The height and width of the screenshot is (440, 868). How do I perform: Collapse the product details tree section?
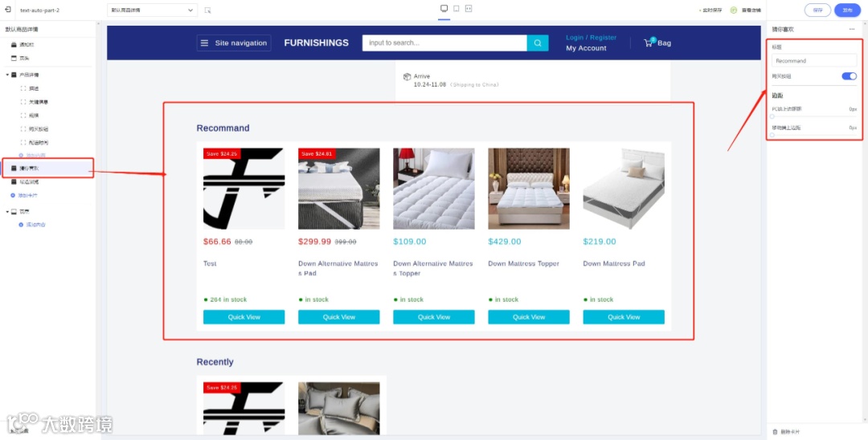7,75
